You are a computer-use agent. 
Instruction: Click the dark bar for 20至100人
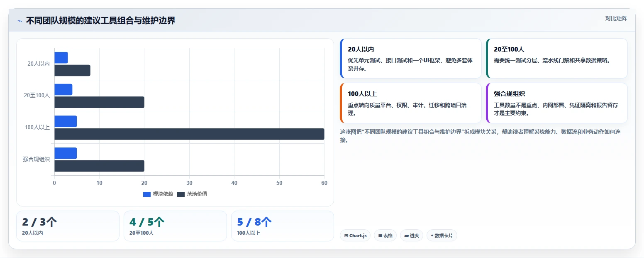pyautogui.click(x=99, y=102)
